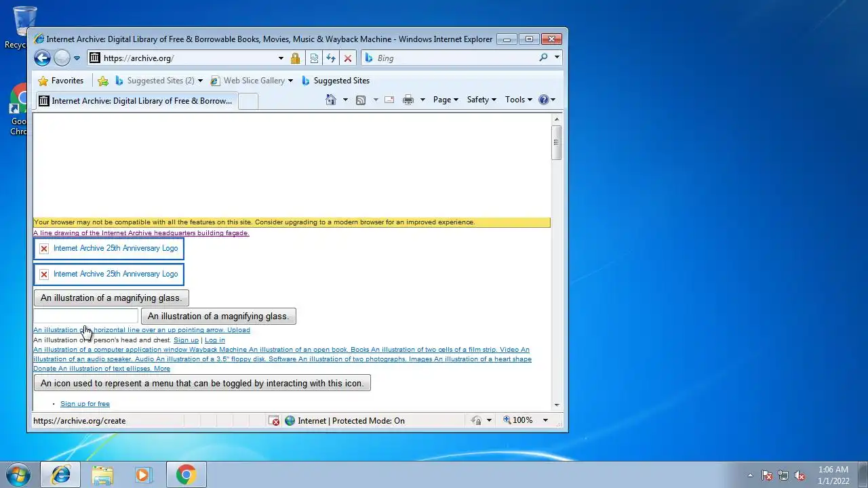Image resolution: width=868 pixels, height=488 pixels.
Task: Open the Help question mark menu
Action: [x=547, y=100]
